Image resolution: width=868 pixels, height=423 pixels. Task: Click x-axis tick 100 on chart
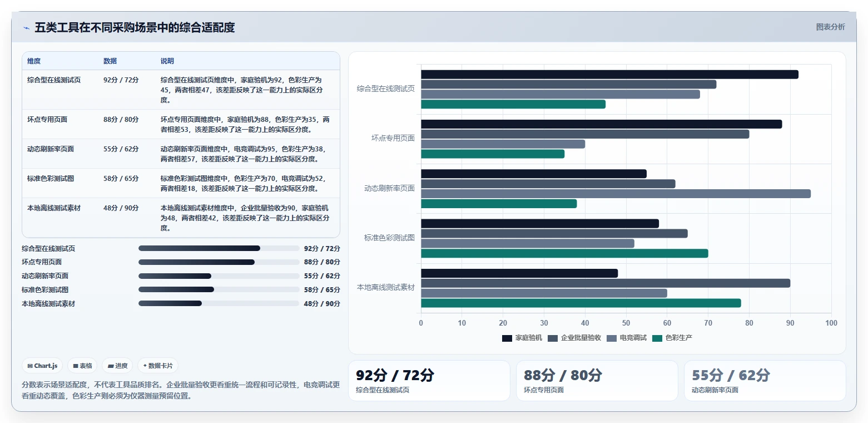pyautogui.click(x=831, y=323)
